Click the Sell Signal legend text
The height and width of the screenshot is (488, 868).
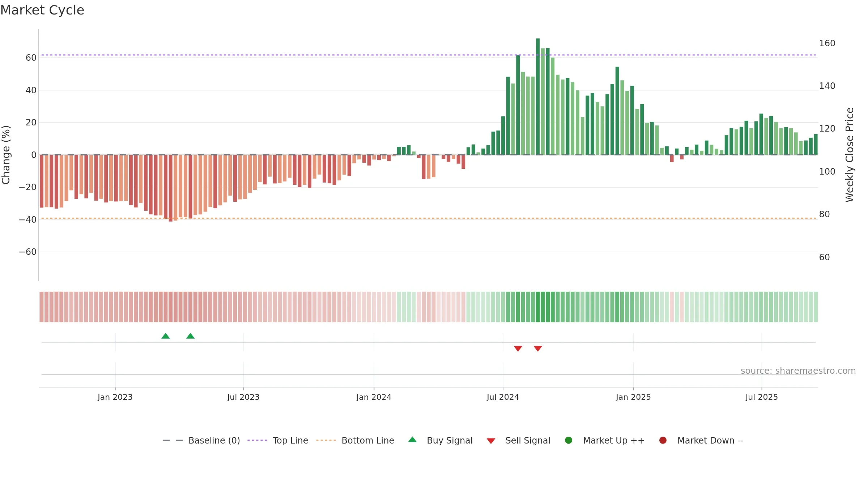tap(528, 441)
